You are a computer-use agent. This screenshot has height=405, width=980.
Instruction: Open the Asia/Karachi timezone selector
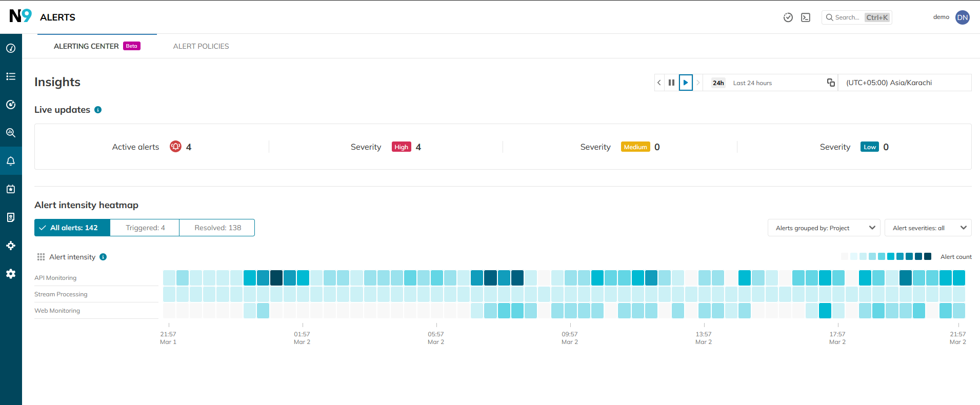(x=904, y=83)
